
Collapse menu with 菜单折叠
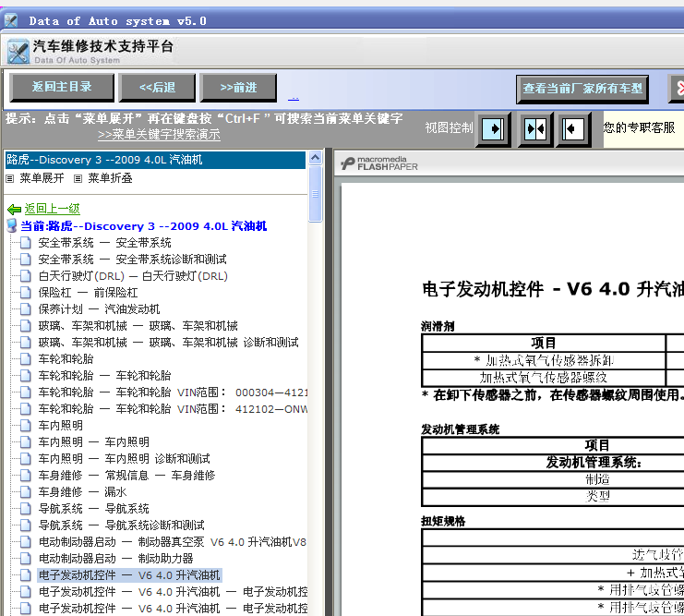pos(110,178)
